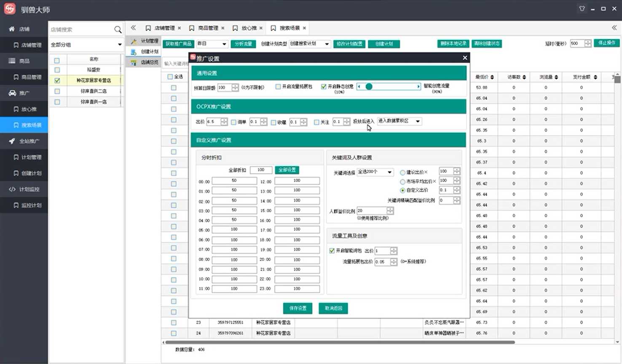The image size is (622, 364).
Task: Check the 全选 checkbox in table header
Action: (170, 77)
